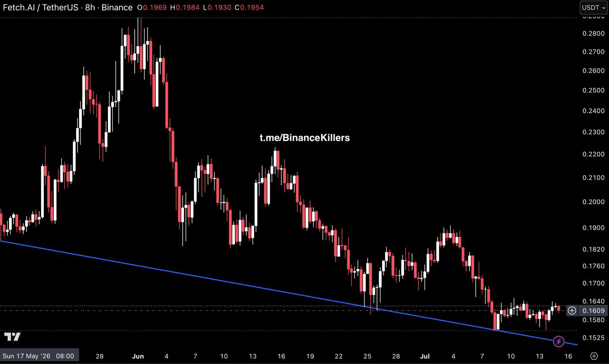Click the Jul label on time axis
Image resolution: width=609 pixels, height=364 pixels.
pyautogui.click(x=424, y=356)
